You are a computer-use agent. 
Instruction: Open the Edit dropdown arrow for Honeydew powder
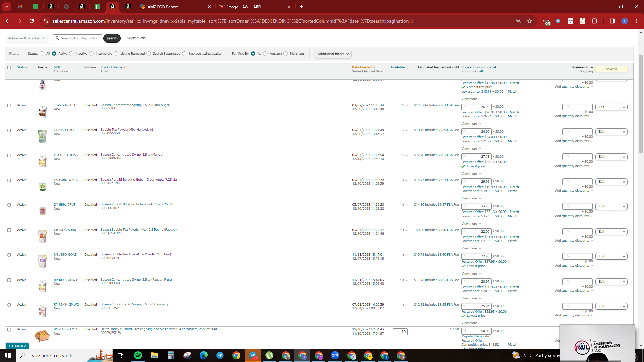pos(624,132)
